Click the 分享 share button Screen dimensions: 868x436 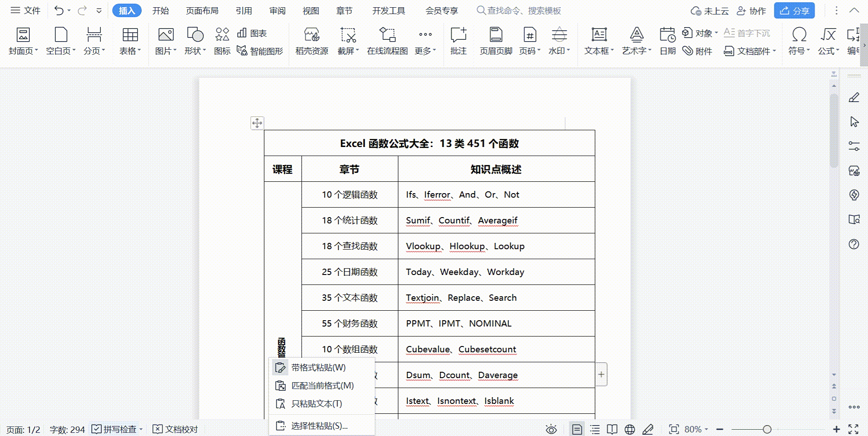[794, 10]
